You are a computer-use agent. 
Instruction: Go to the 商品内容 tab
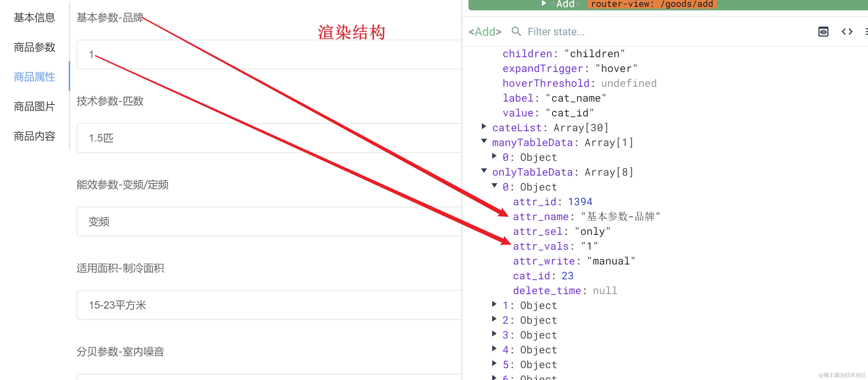tap(34, 136)
